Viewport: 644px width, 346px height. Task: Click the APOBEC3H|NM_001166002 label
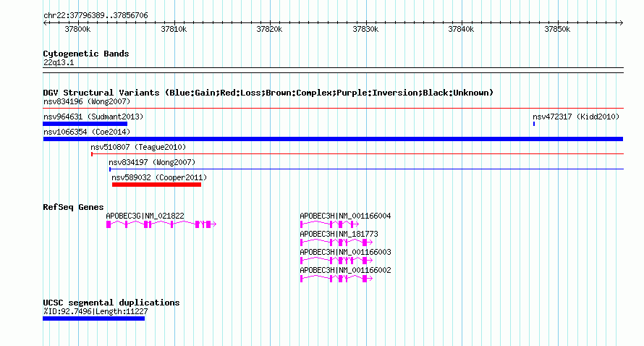pyautogui.click(x=345, y=270)
